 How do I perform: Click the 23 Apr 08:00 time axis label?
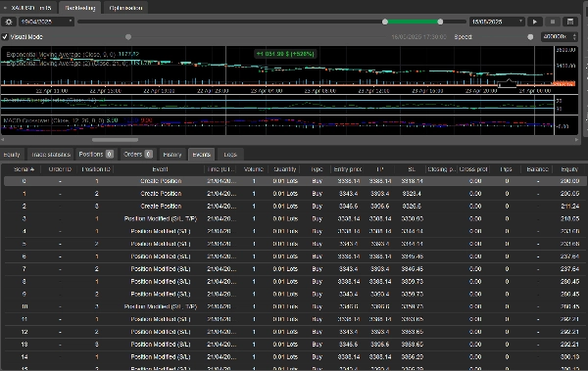tap(319, 91)
